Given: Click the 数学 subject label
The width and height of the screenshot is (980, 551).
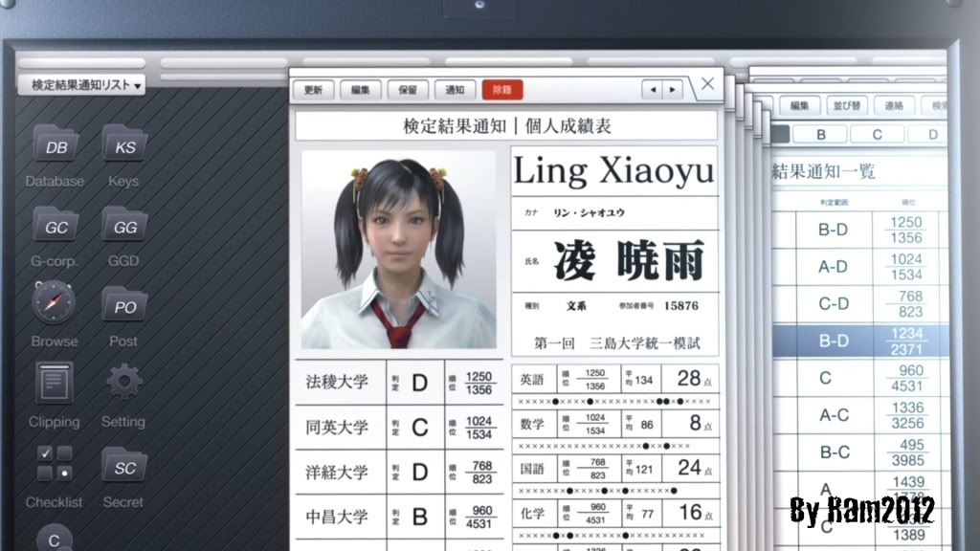Looking at the screenshot, I should 532,424.
